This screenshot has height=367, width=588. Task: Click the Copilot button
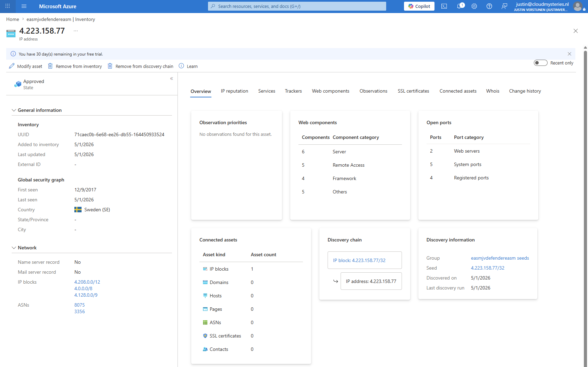pos(419,6)
